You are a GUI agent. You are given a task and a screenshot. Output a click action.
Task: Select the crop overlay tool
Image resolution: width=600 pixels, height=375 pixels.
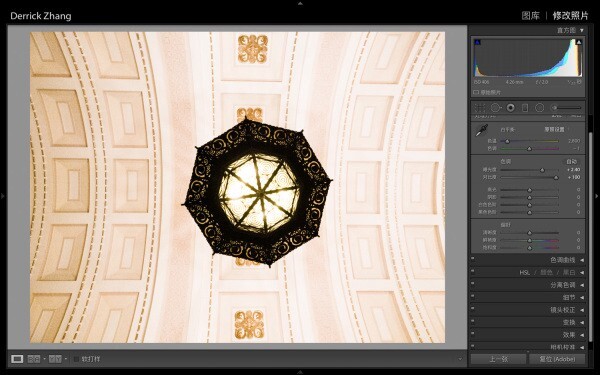pos(479,108)
